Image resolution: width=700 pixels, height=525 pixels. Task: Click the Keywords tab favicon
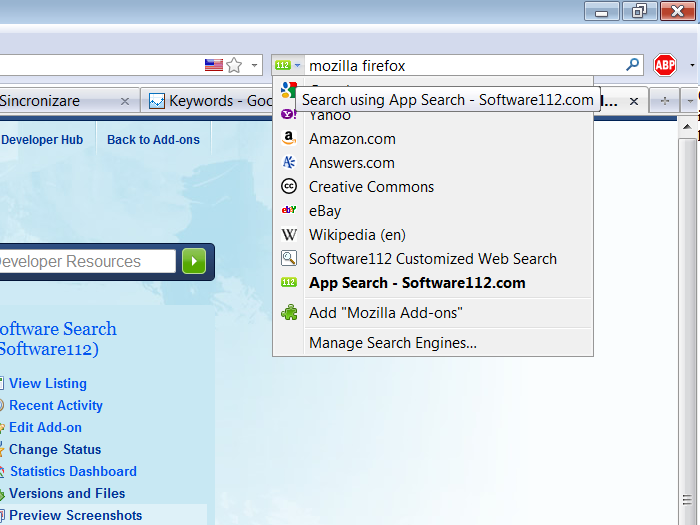[x=156, y=101]
